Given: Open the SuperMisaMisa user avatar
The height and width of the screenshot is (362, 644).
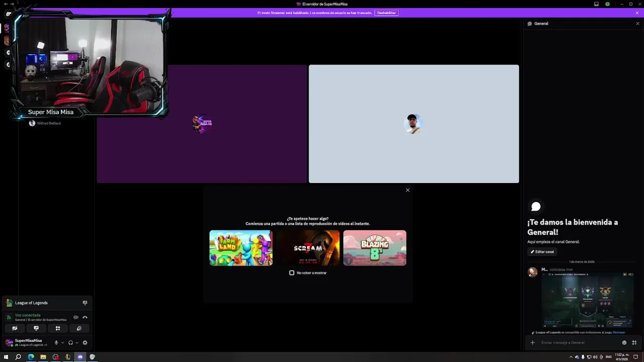Looking at the screenshot, I should coord(9,342).
